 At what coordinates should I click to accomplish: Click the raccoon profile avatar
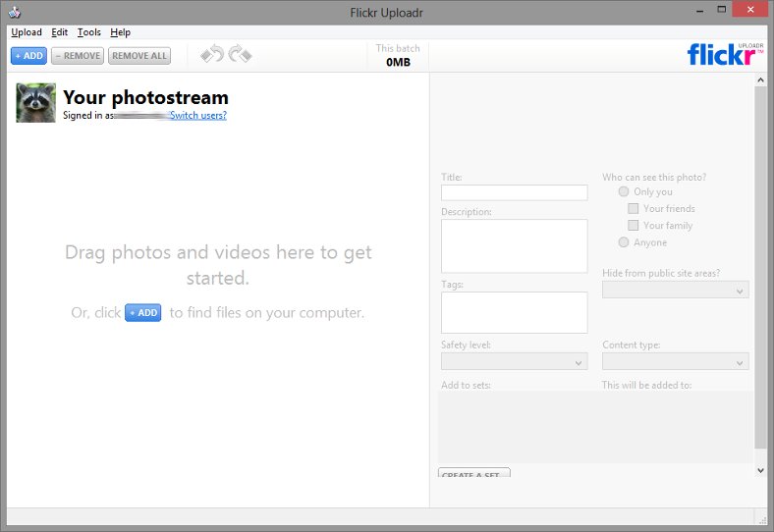click(35, 103)
